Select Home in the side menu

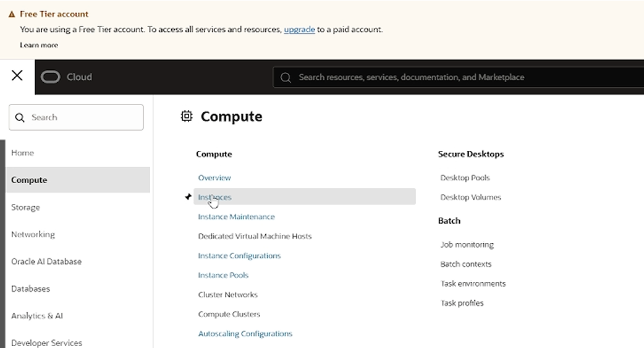coord(23,153)
